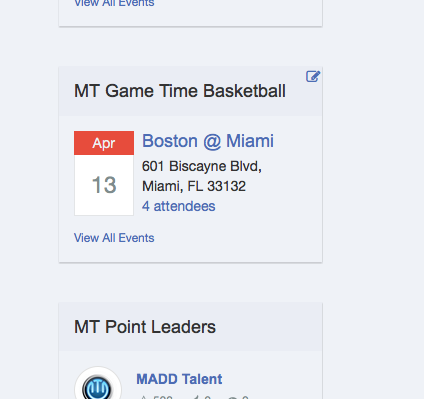
Task: Click the comments icon below MADD Talent
Action: 232,397
